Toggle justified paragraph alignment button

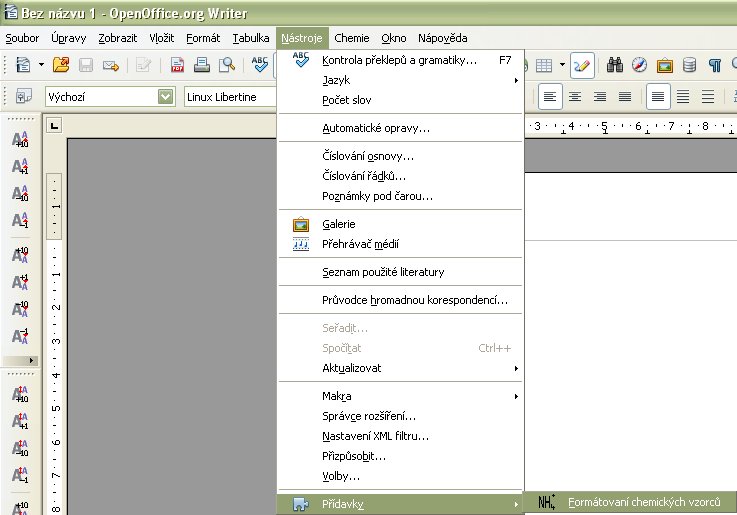pyautogui.click(x=625, y=97)
